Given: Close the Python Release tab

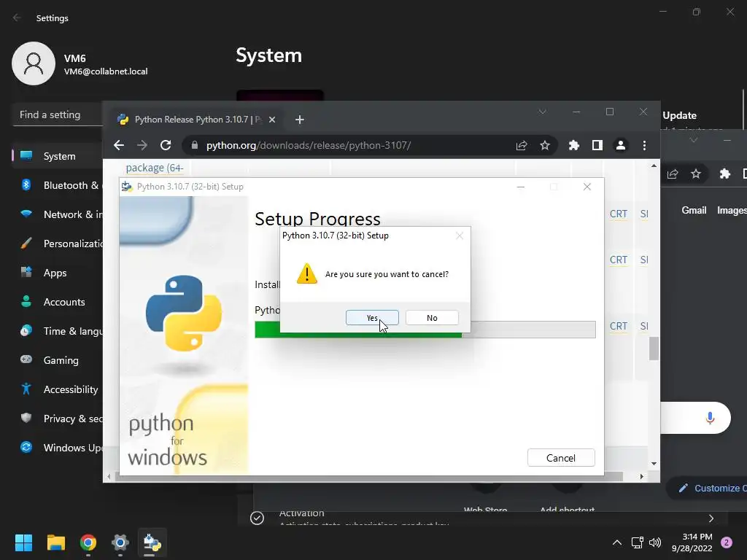Looking at the screenshot, I should [272, 120].
